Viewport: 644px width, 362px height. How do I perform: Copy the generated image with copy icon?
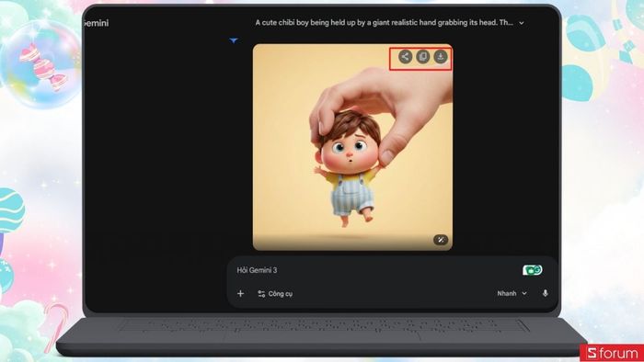(x=422, y=57)
